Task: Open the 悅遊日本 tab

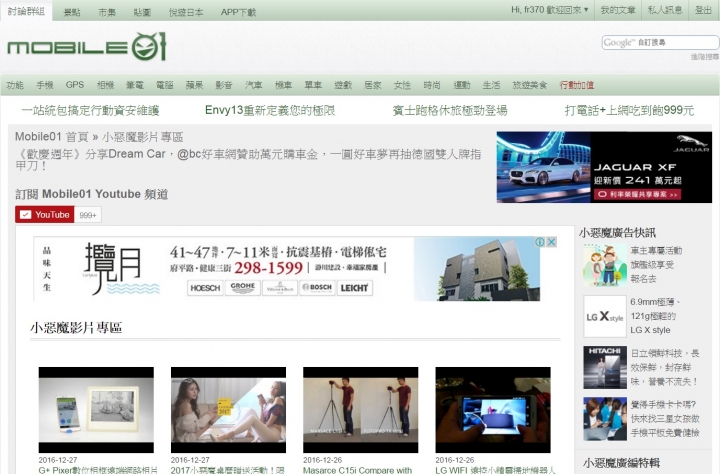Action: (186, 12)
